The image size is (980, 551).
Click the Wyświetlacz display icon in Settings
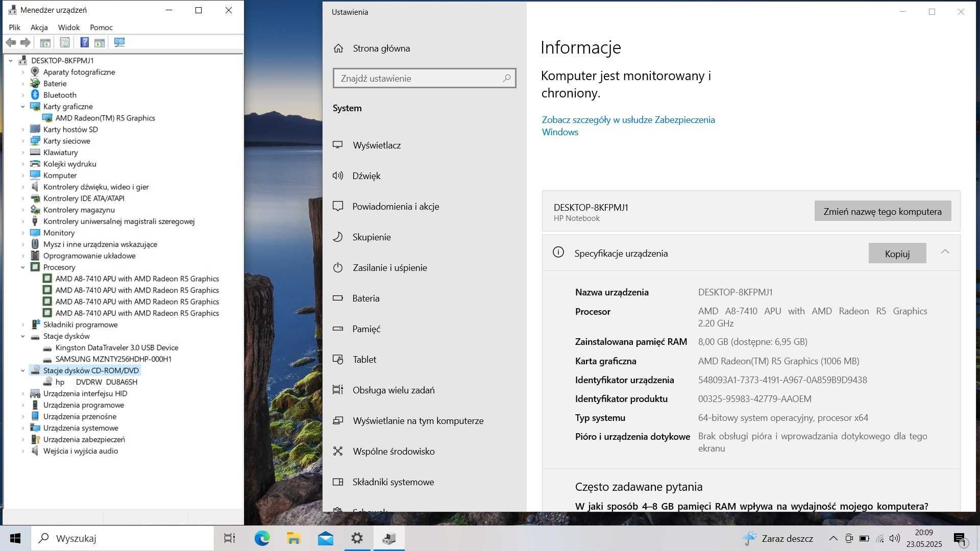[337, 145]
